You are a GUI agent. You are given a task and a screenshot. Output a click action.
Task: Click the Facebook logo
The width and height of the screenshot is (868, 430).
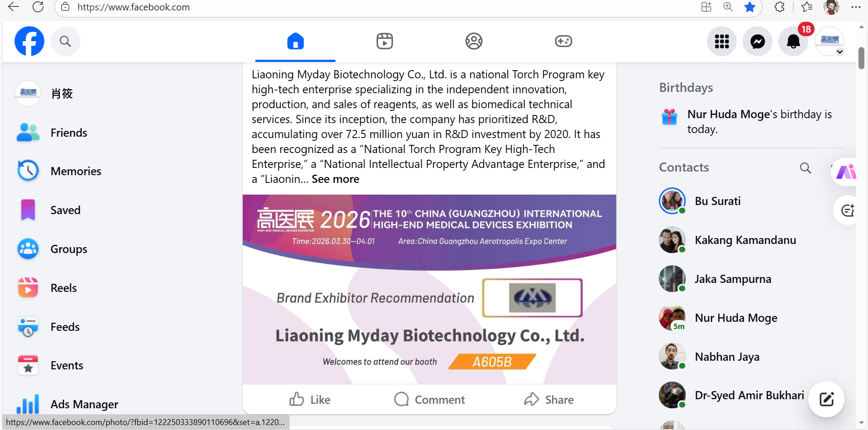click(x=29, y=41)
